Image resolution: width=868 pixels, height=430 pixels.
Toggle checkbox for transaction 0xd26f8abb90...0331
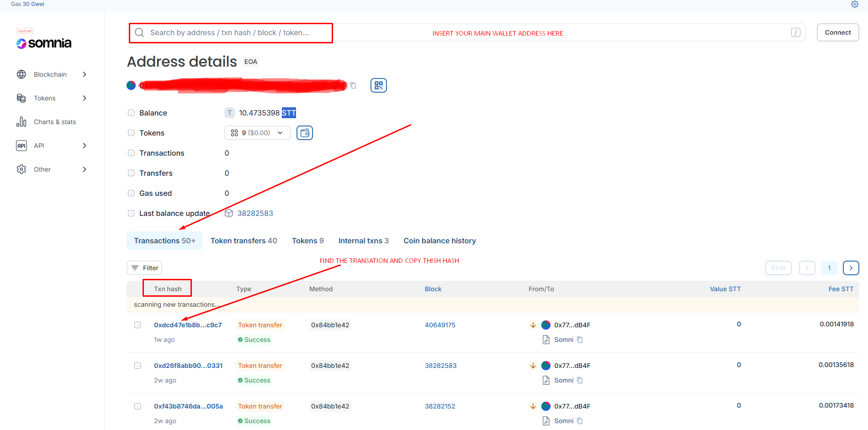coord(138,366)
